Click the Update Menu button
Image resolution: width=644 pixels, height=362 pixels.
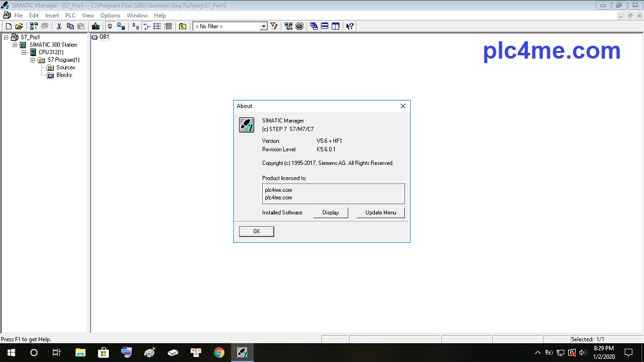pyautogui.click(x=381, y=213)
